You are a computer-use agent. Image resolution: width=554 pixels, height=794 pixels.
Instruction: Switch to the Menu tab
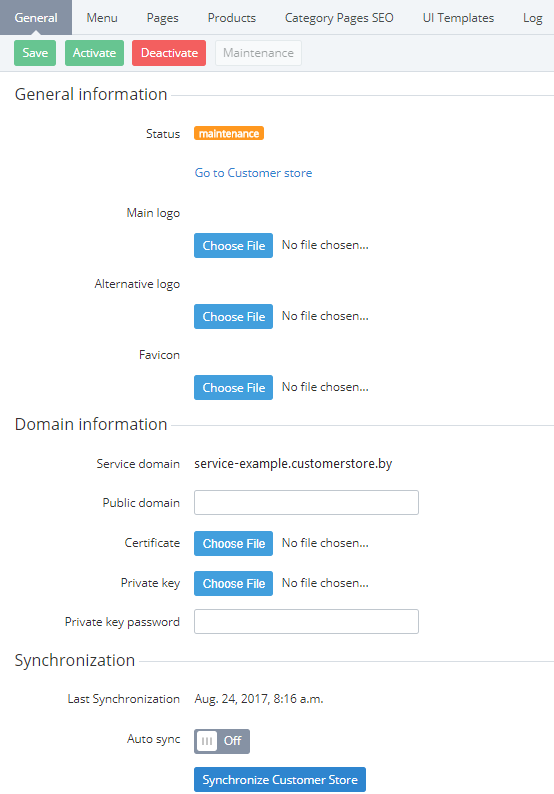[x=102, y=18]
